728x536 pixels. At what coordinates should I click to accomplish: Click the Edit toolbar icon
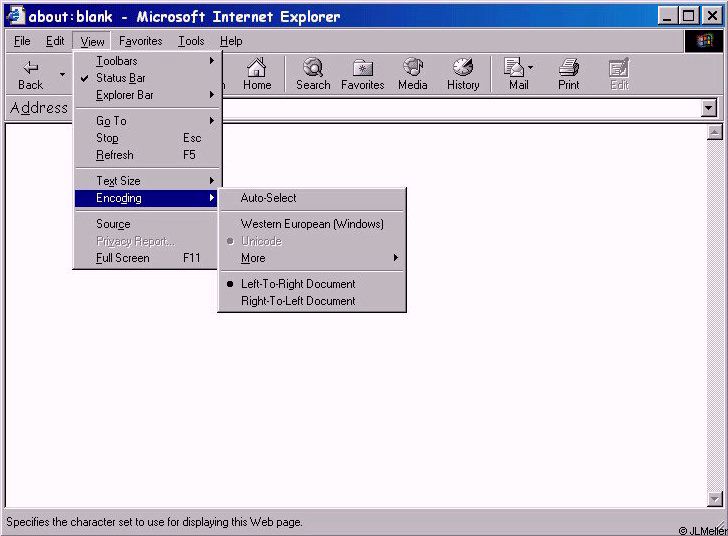pos(619,68)
